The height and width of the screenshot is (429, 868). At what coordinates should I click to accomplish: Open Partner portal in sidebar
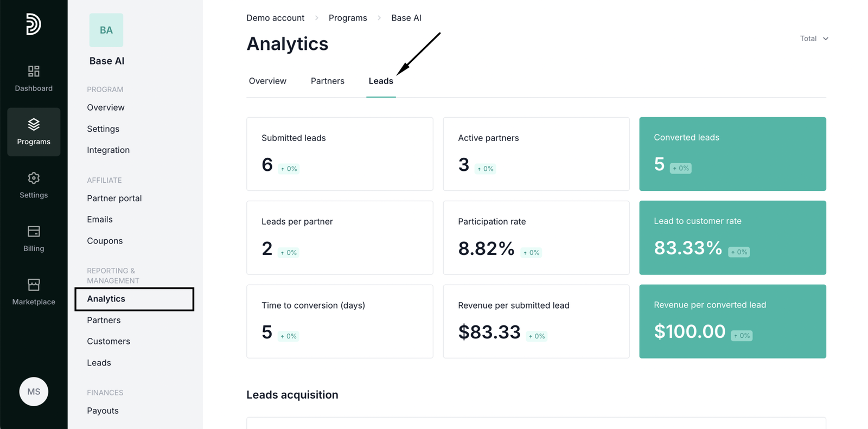tap(114, 199)
